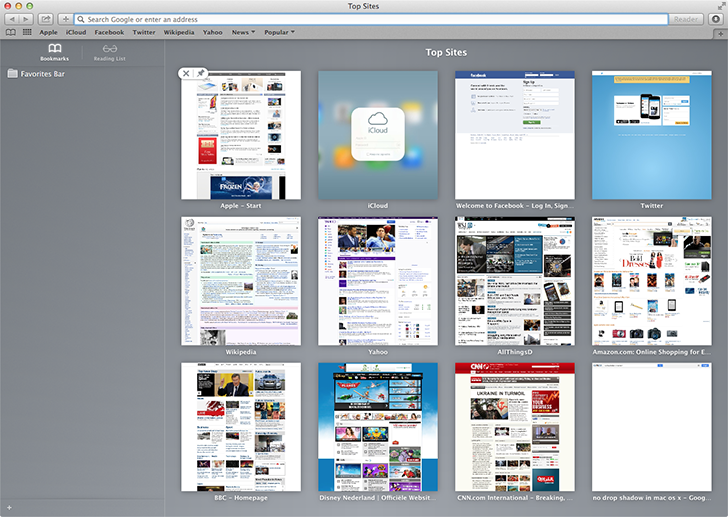Screen dimensions: 728x517
Task: Open the Facebook login thumbnail
Action: 515,135
